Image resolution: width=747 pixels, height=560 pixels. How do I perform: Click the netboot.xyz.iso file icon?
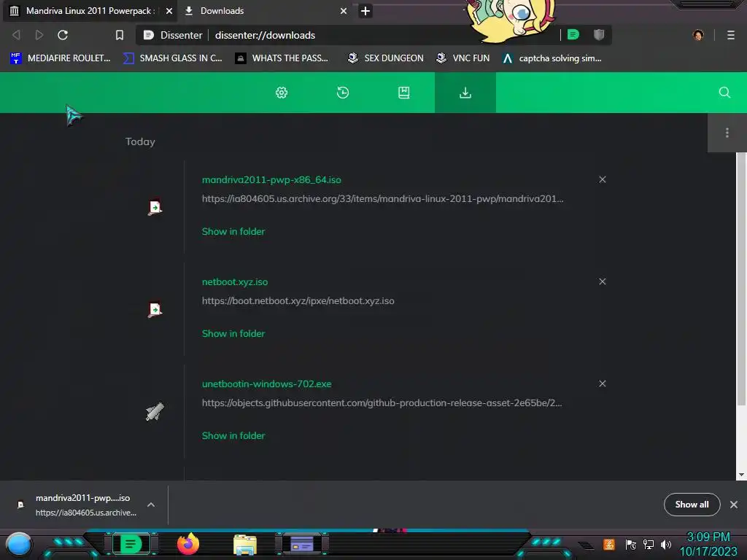[x=155, y=309]
